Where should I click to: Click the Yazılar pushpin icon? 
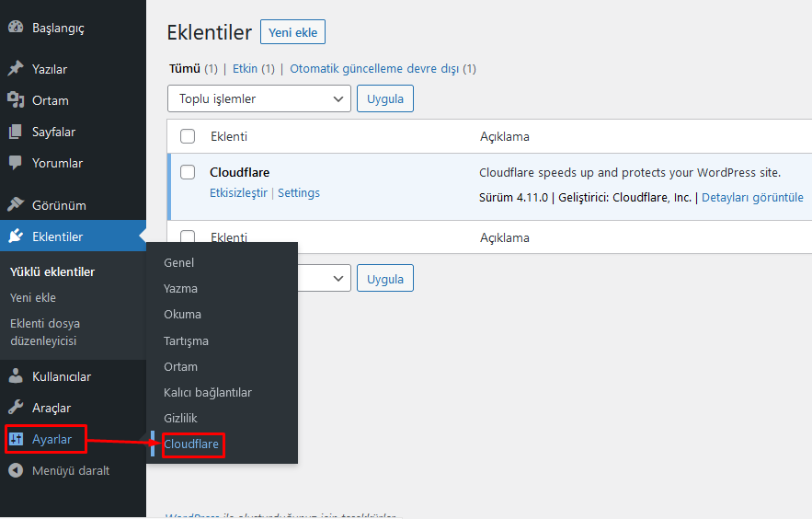[16, 68]
